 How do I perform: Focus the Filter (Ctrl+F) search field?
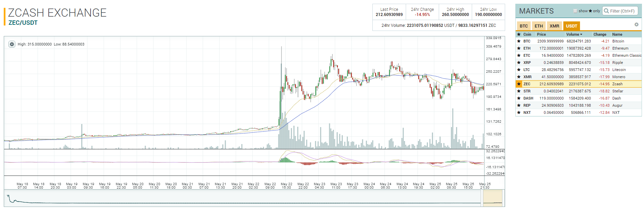click(x=620, y=11)
